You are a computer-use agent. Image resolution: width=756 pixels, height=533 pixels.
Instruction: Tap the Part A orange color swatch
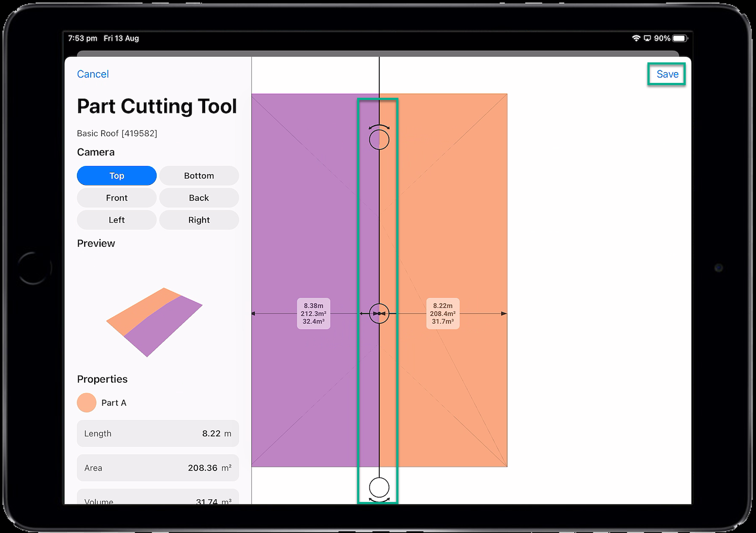[x=87, y=403]
